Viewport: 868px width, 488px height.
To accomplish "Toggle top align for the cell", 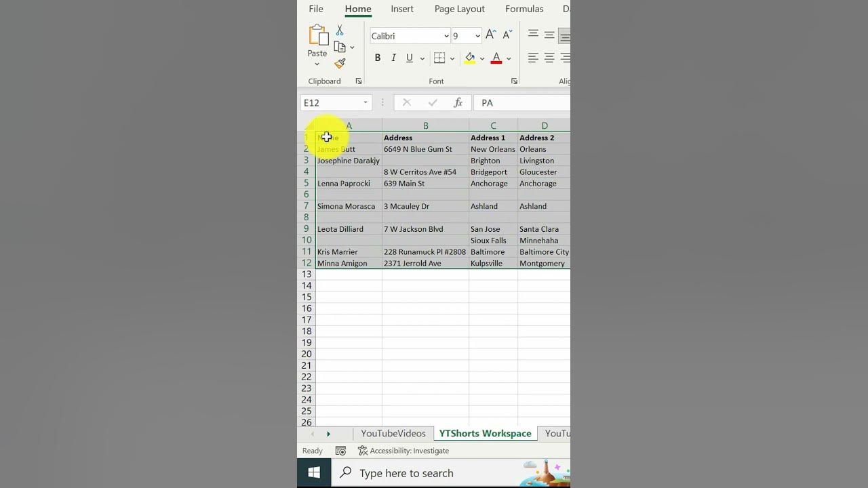I will click(533, 35).
